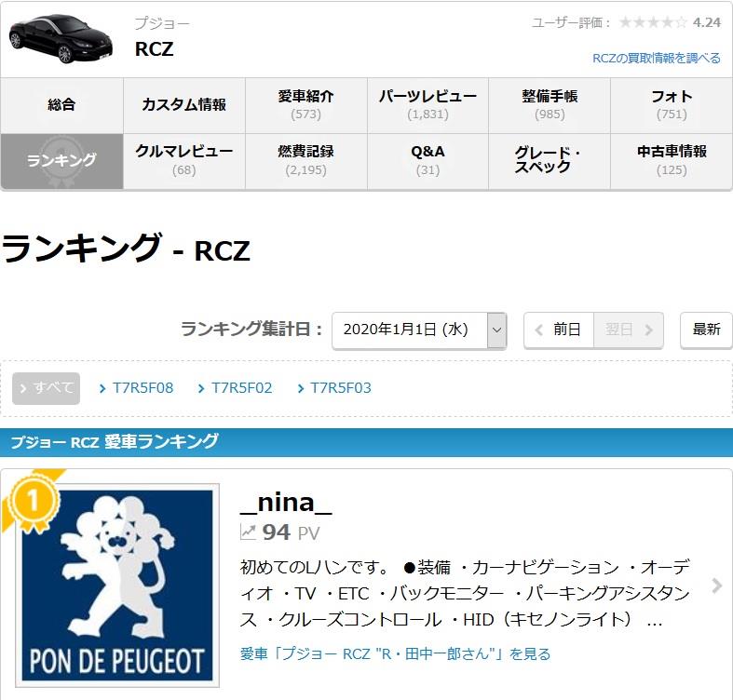Browse the 中古車情報 tab
Image resolution: width=733 pixels, height=700 pixels.
(672, 161)
